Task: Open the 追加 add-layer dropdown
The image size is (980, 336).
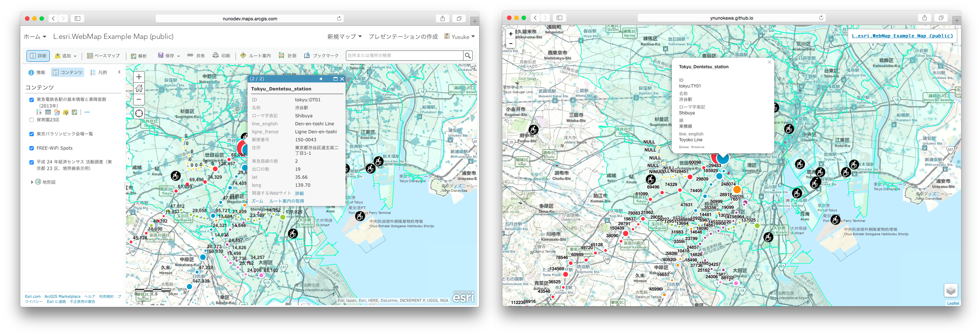Action: click(x=66, y=56)
